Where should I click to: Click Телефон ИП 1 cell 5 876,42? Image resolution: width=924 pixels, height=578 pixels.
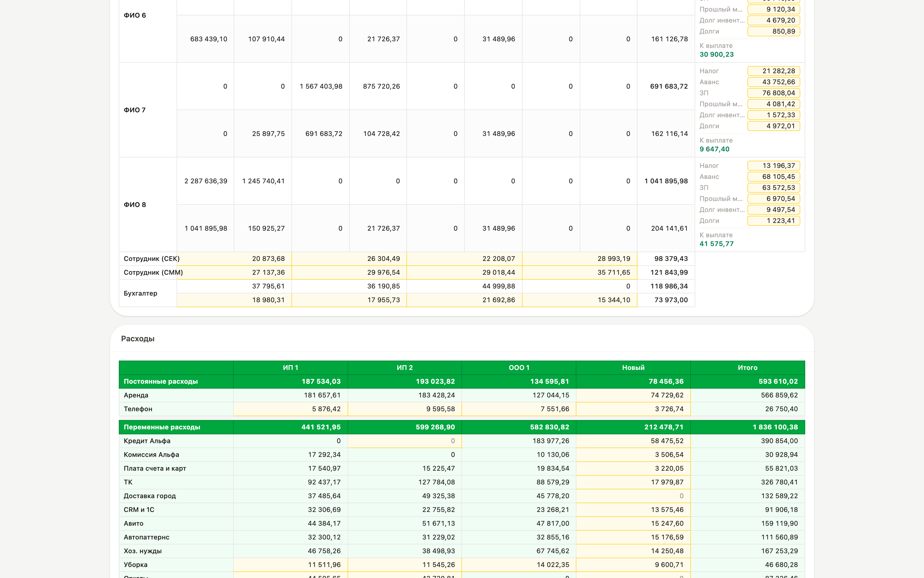[291, 409]
